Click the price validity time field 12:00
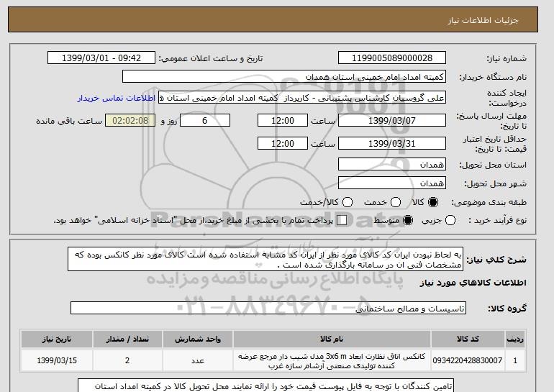Image resolution: width=554 pixels, height=392 pixels. [283, 143]
